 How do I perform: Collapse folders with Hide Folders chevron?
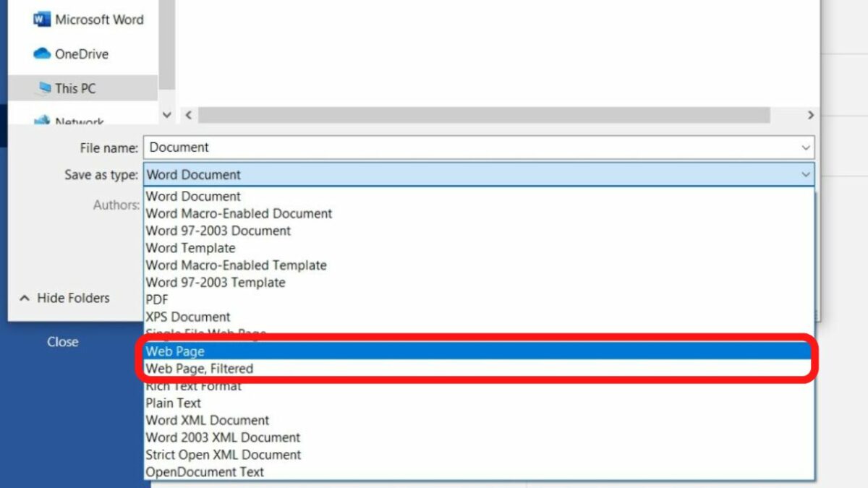point(25,298)
